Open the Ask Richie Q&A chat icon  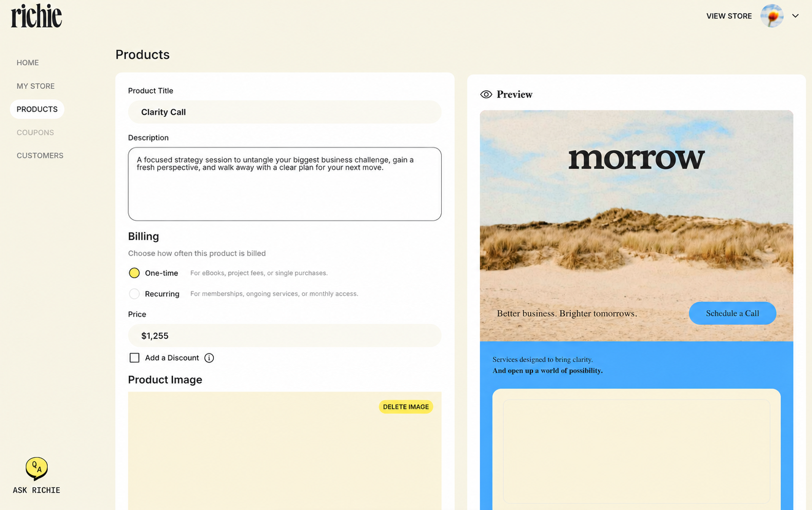pyautogui.click(x=36, y=468)
